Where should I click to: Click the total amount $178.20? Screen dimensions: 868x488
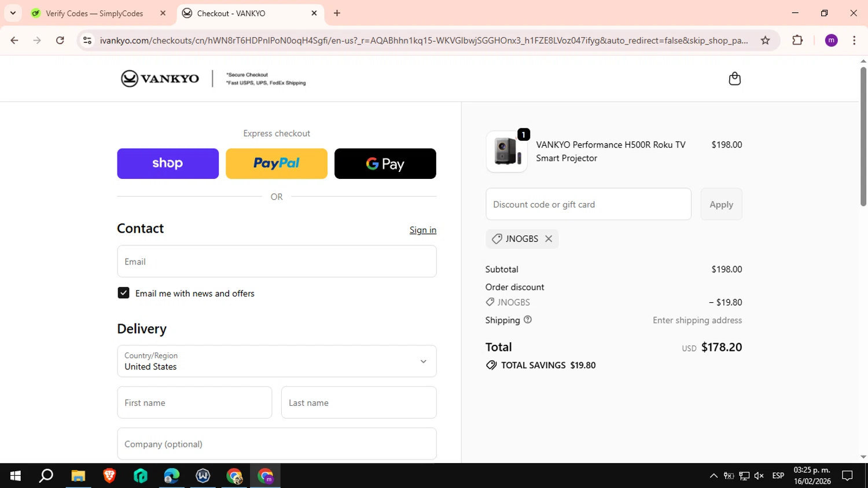coord(722,347)
